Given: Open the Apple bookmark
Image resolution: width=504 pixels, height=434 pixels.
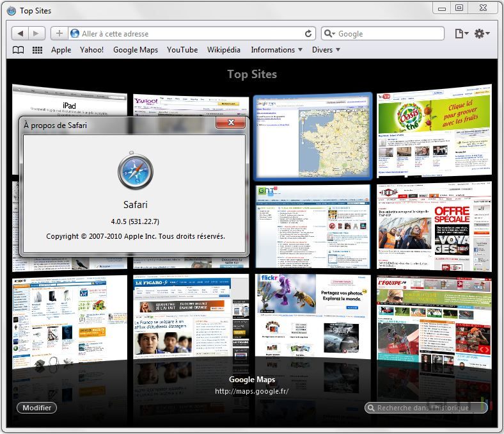Looking at the screenshot, I should pos(61,50).
